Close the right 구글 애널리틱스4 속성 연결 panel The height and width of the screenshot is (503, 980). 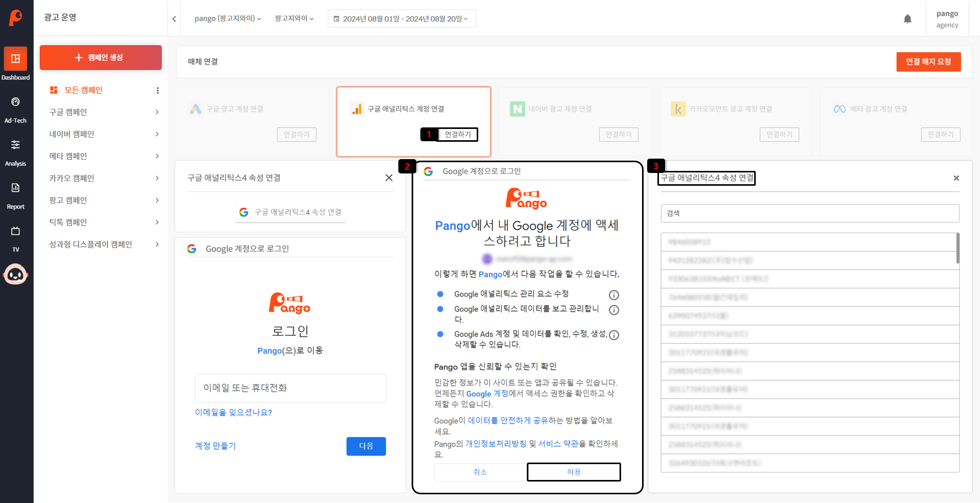tap(956, 178)
